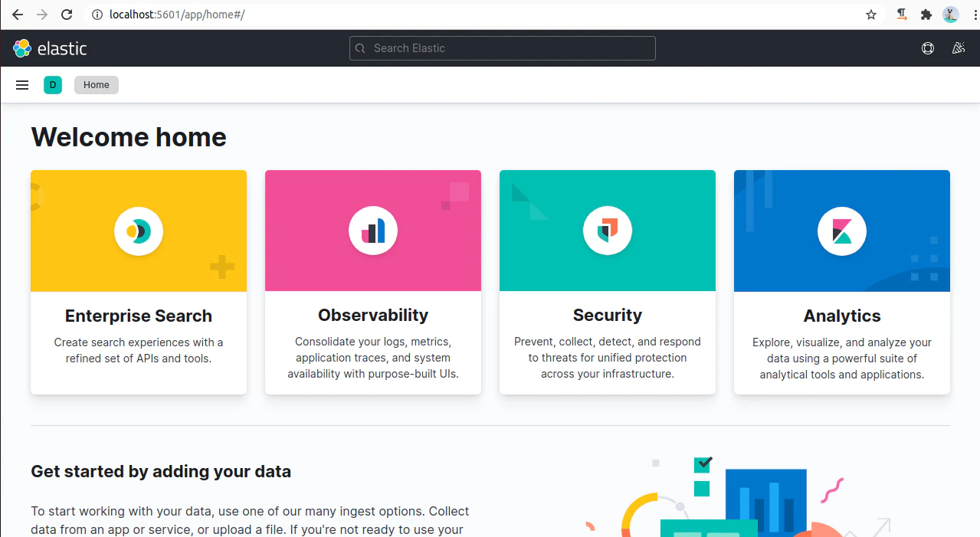Focus the Search Elastic input field
This screenshot has height=537, width=980.
click(x=503, y=48)
